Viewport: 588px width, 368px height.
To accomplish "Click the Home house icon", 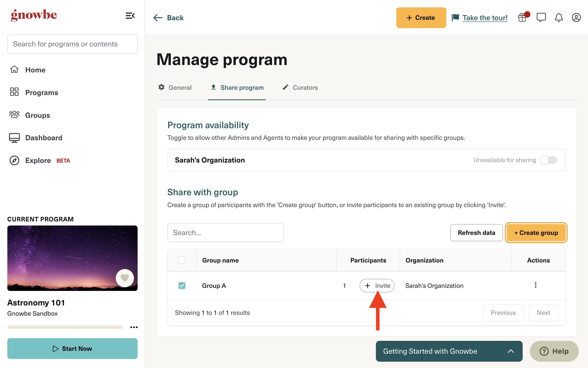I will [14, 70].
